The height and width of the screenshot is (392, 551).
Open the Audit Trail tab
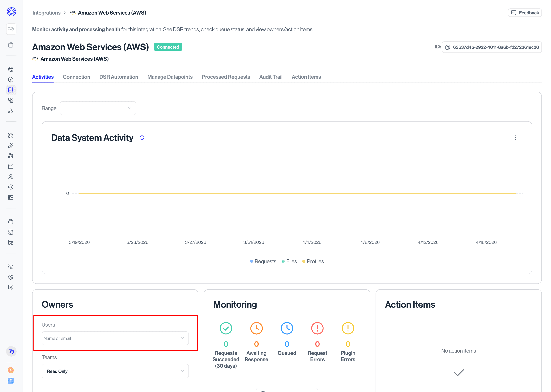pos(271,77)
